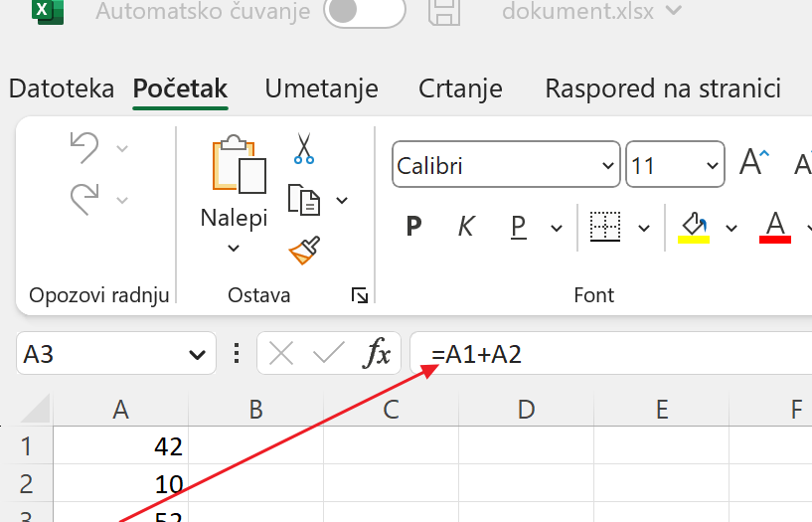Image resolution: width=812 pixels, height=522 pixels.
Task: Select row 2 header
Action: pyautogui.click(x=27, y=483)
